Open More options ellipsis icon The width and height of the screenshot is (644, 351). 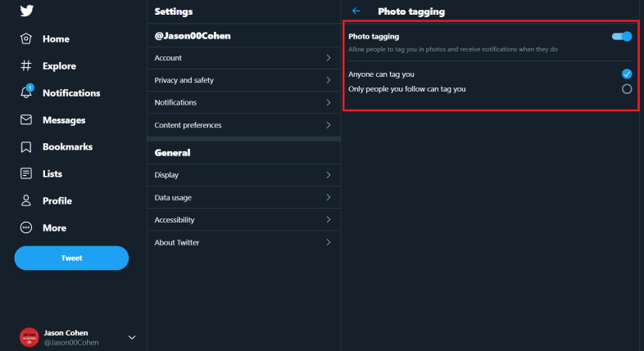[x=26, y=227]
